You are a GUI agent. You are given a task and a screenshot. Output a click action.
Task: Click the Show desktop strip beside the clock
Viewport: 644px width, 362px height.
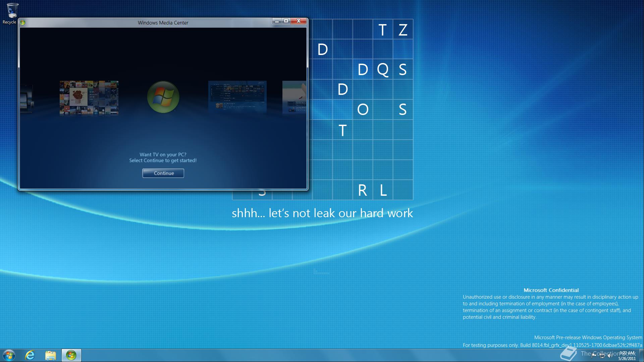click(x=641, y=355)
